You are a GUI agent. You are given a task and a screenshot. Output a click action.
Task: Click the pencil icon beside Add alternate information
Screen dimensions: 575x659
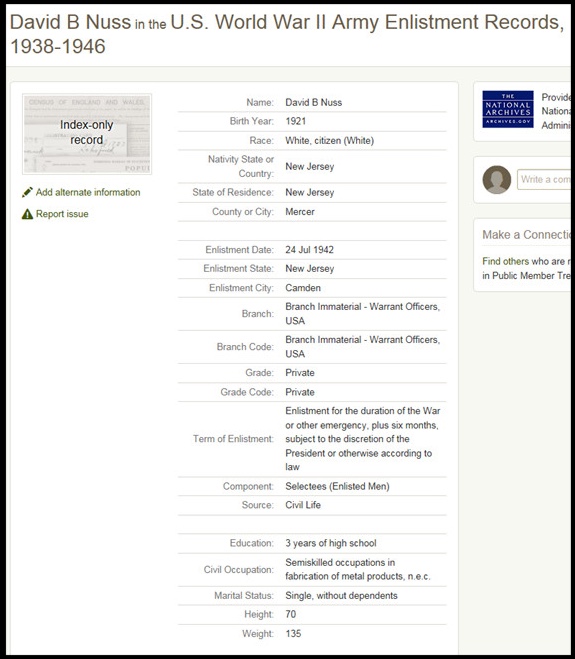[27, 192]
